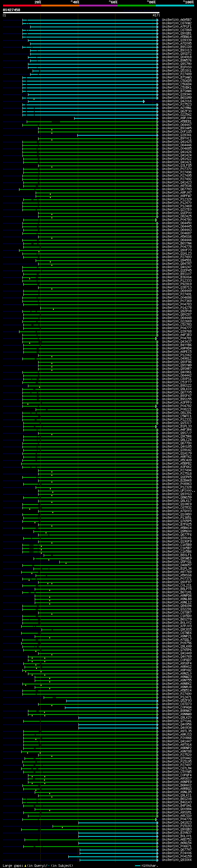Image resolution: width=197 pixels, height=868 pixels.
Task: Click hit label UniRef100_Q39141
Action: point(177,538)
